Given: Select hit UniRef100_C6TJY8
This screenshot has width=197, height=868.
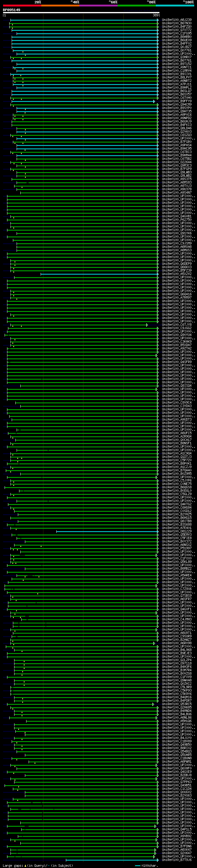Looking at the screenshot, I should pos(177,325).
